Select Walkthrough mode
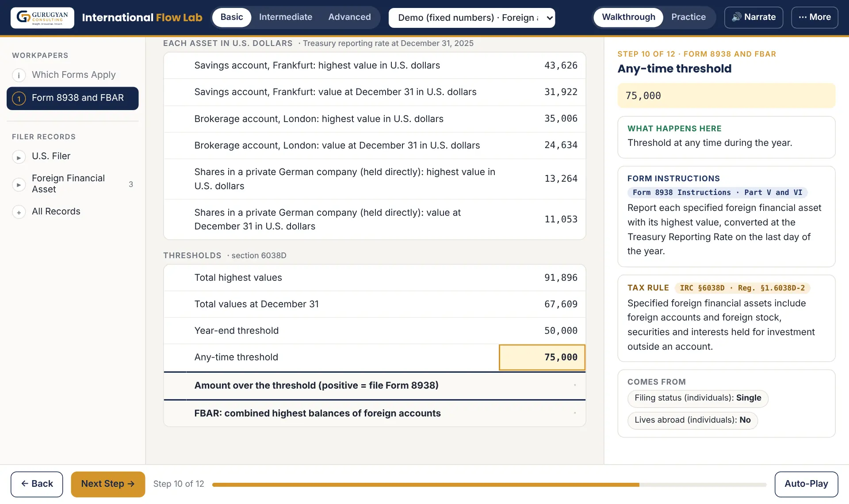Screen dimensions: 849x504 click(x=628, y=17)
